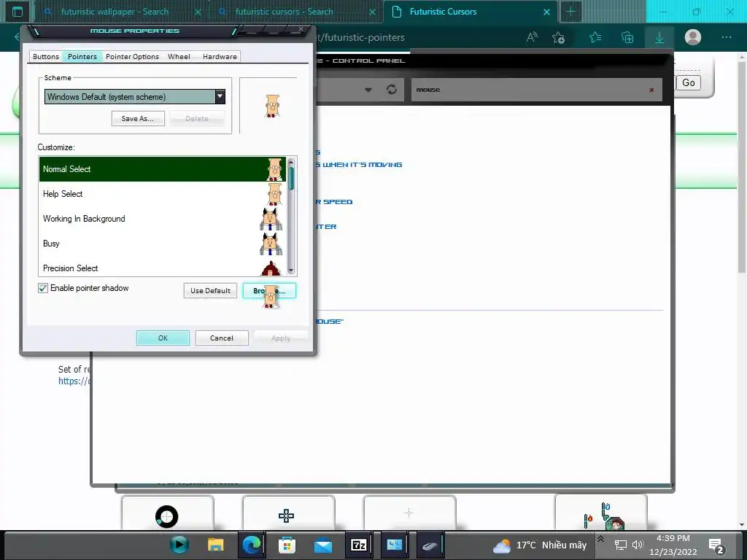Image resolution: width=747 pixels, height=560 pixels.
Task: Open the Collections icon
Action: click(627, 37)
